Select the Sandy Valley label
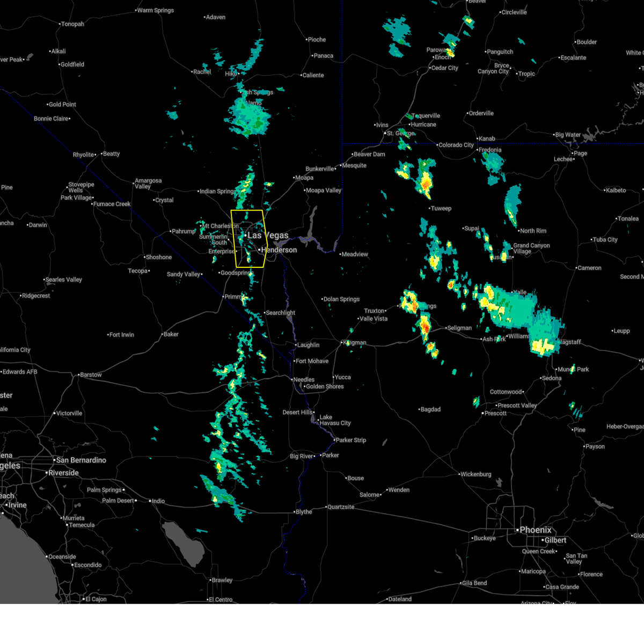Screen dimensions: 644x644 (x=184, y=274)
